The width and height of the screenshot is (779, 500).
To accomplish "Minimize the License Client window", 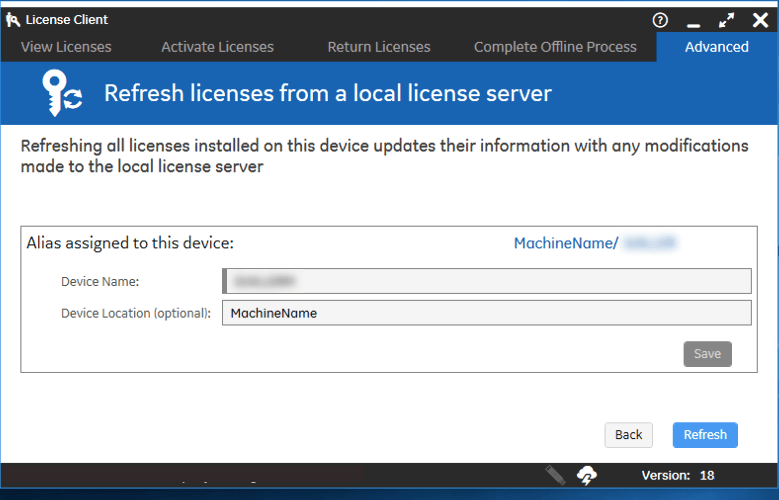I will tap(694, 24).
